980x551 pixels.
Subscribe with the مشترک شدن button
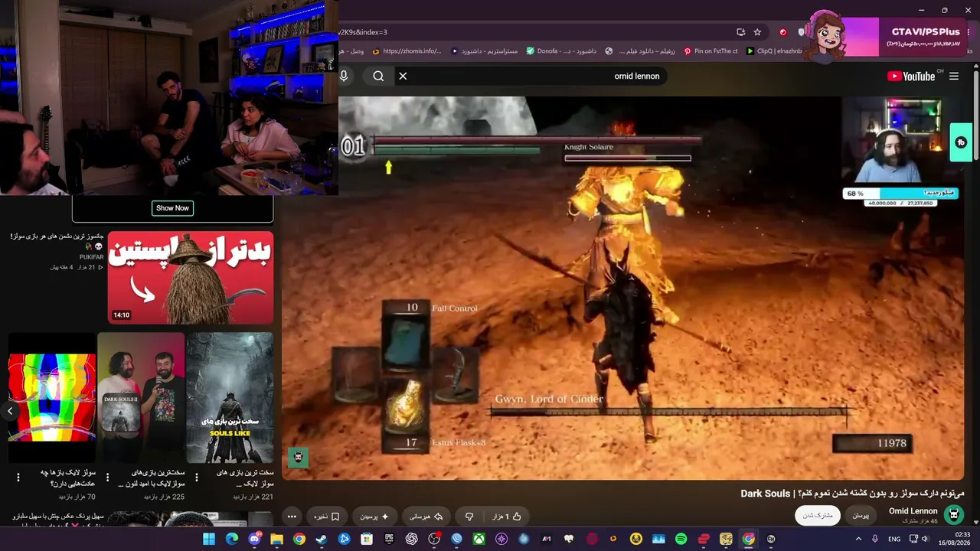tap(818, 516)
